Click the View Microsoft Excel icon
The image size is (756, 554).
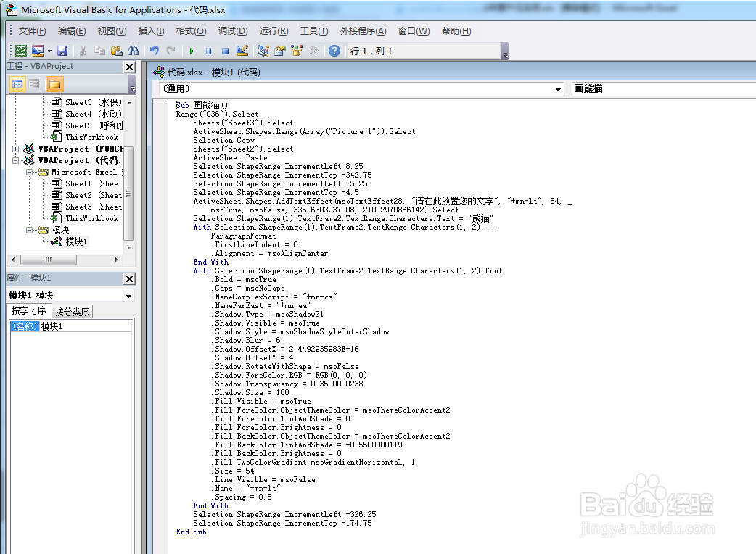pyautogui.click(x=21, y=51)
